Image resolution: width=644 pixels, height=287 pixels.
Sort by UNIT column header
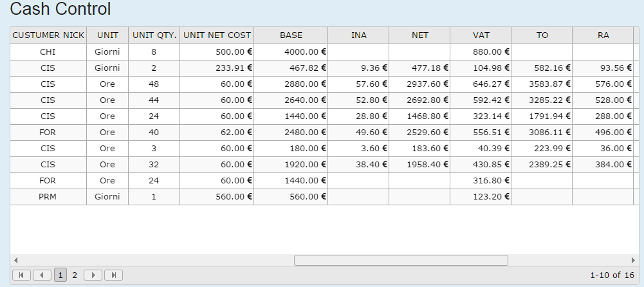tap(107, 35)
